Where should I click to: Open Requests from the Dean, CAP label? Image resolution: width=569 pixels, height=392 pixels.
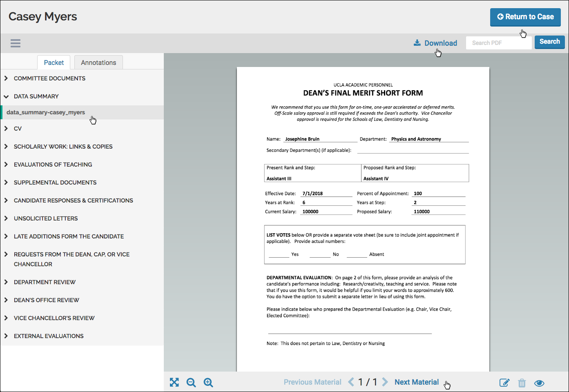(71, 259)
